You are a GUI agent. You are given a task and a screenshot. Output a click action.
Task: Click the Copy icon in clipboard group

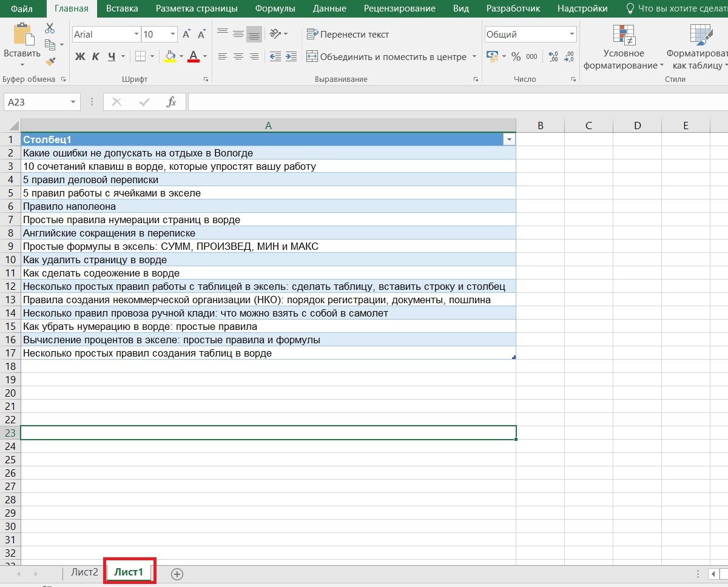pyautogui.click(x=50, y=44)
